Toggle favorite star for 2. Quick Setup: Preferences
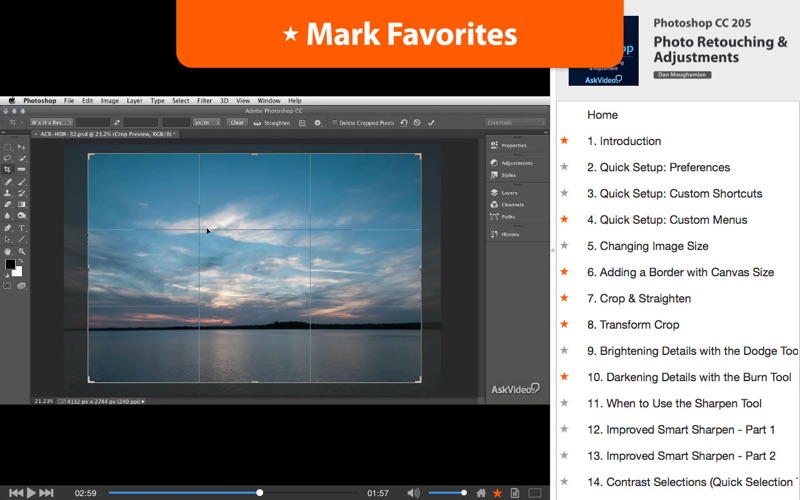Image resolution: width=800 pixels, height=500 pixels. [564, 166]
